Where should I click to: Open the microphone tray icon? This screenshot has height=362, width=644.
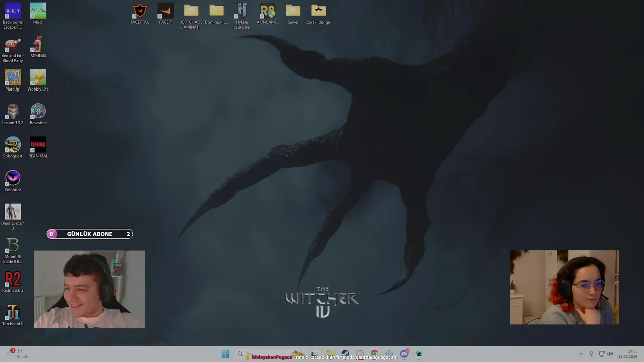[x=591, y=354]
